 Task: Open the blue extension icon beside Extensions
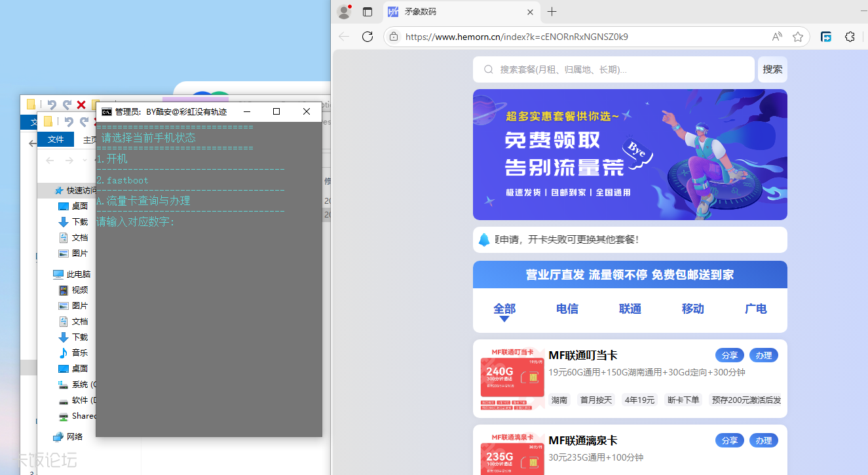coord(826,37)
